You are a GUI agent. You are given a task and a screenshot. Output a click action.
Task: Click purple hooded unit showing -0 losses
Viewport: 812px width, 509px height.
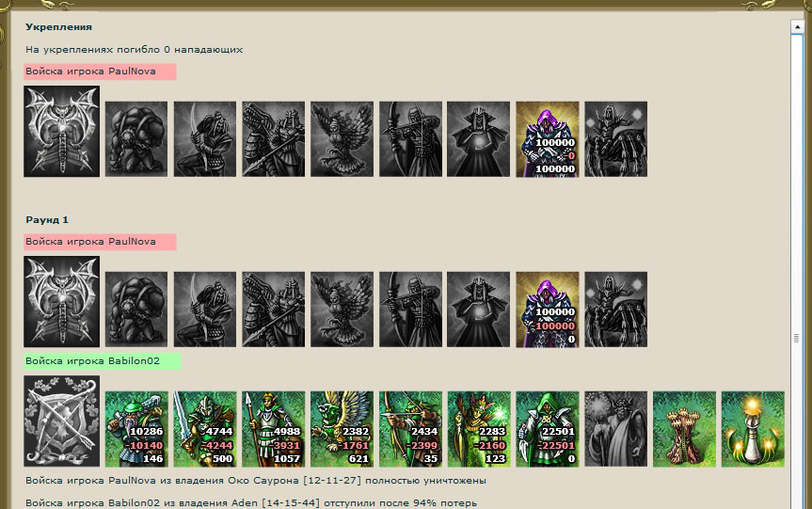point(548,138)
